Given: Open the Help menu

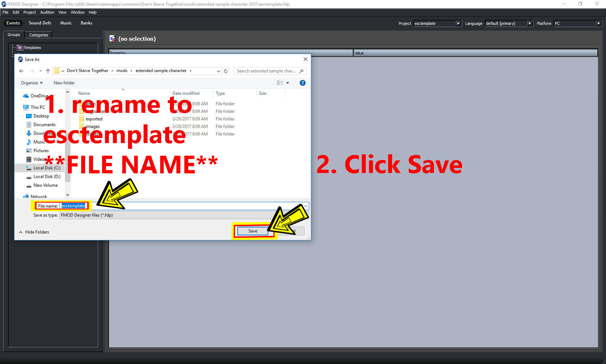Looking at the screenshot, I should [93, 12].
